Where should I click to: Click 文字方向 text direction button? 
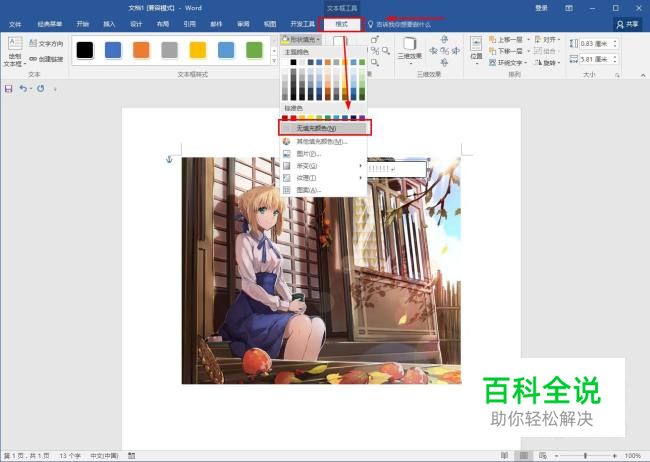click(46, 44)
